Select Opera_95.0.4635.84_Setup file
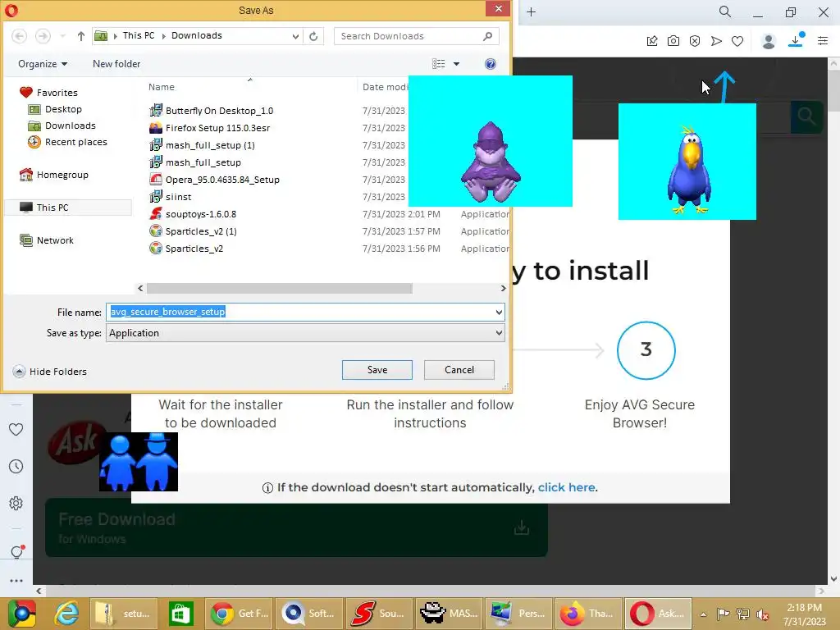 point(215,180)
